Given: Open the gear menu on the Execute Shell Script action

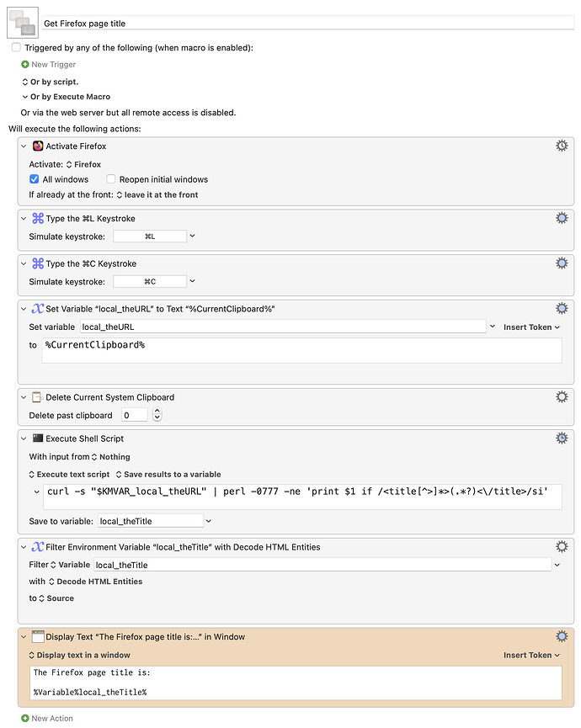Looking at the screenshot, I should point(562,438).
